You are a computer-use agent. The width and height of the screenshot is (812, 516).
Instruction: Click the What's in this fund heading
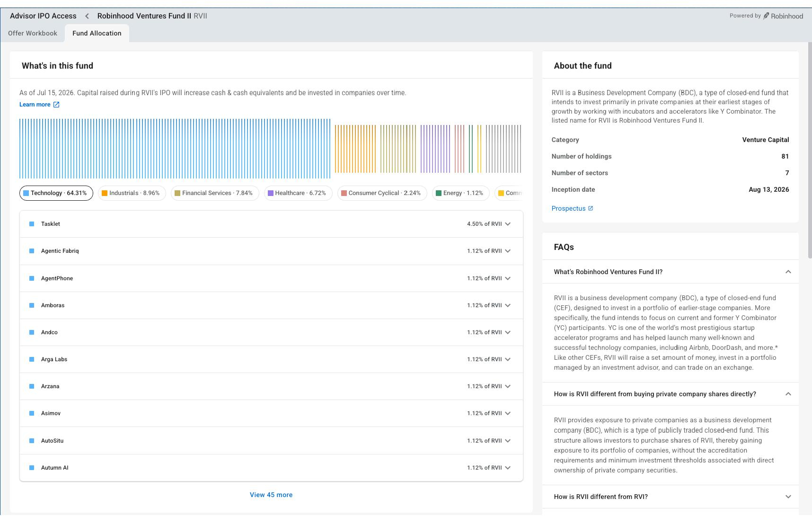coord(57,66)
